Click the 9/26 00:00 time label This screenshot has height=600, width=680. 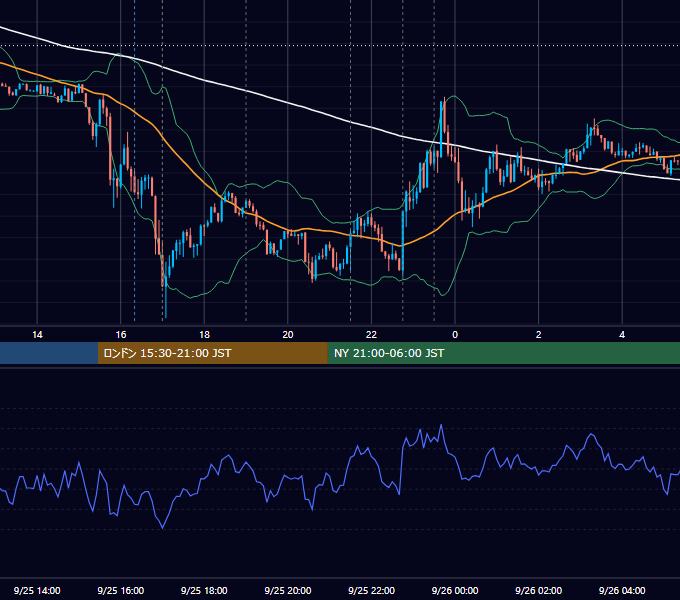pyautogui.click(x=455, y=590)
